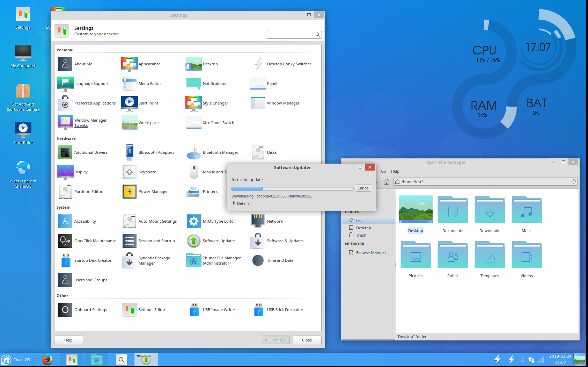The width and height of the screenshot is (588, 367).
Task: Click the Firefox icon in taskbar
Action: point(47,359)
